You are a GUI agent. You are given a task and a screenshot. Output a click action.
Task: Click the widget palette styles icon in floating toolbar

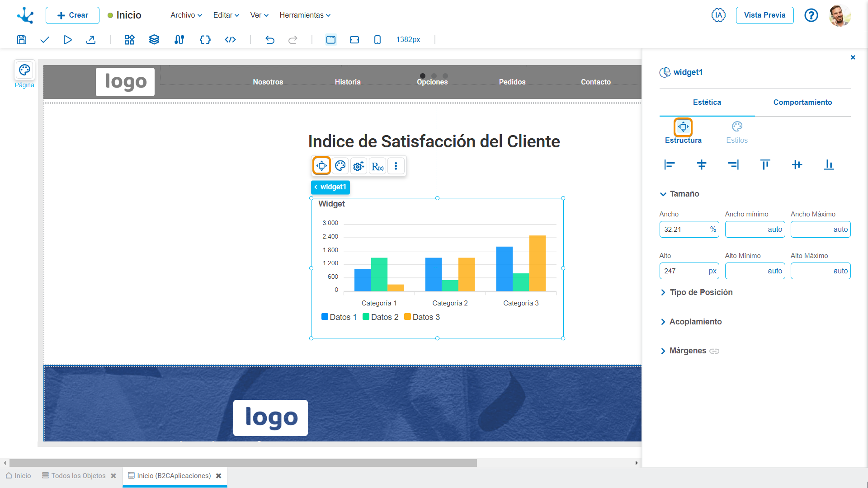click(x=340, y=166)
